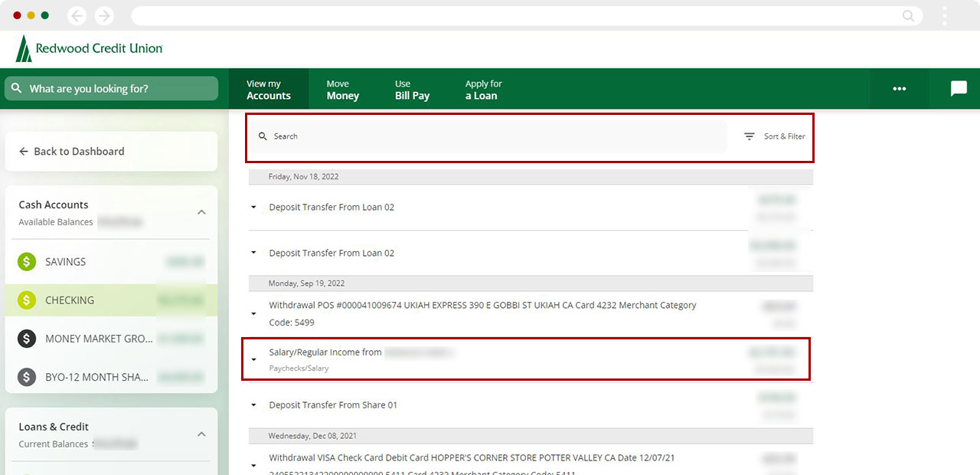This screenshot has height=475, width=980.
Task: Open the Use Bill Pay menu
Action: pos(412,90)
